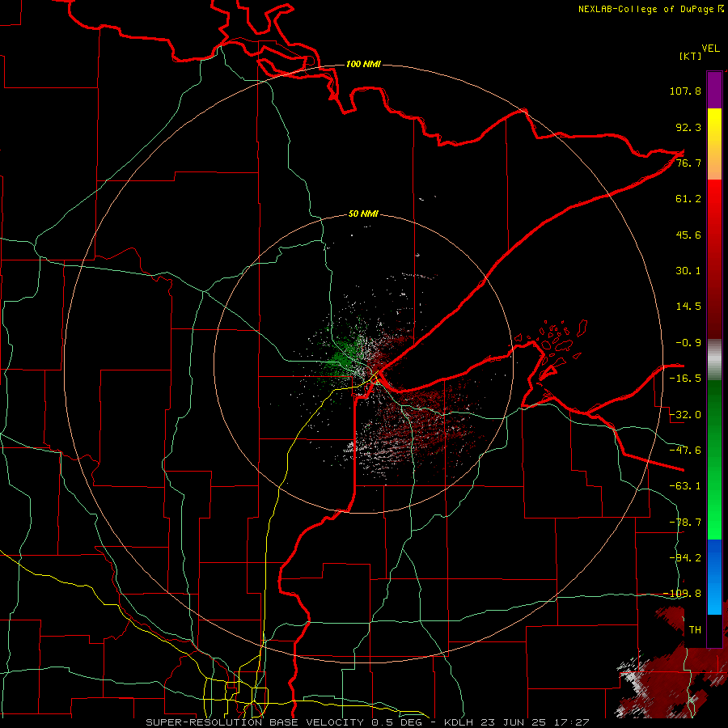Click the VEL legend title
Screen dimensions: 728x728
[710, 49]
